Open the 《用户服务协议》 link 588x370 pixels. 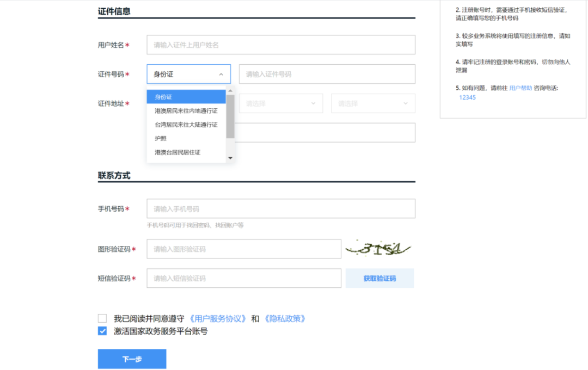click(217, 319)
